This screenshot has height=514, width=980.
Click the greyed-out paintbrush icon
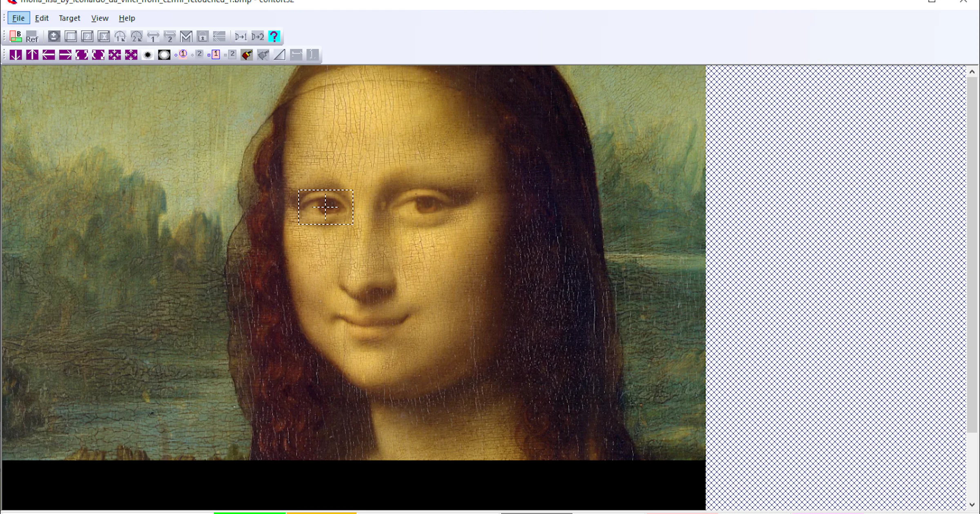click(263, 55)
